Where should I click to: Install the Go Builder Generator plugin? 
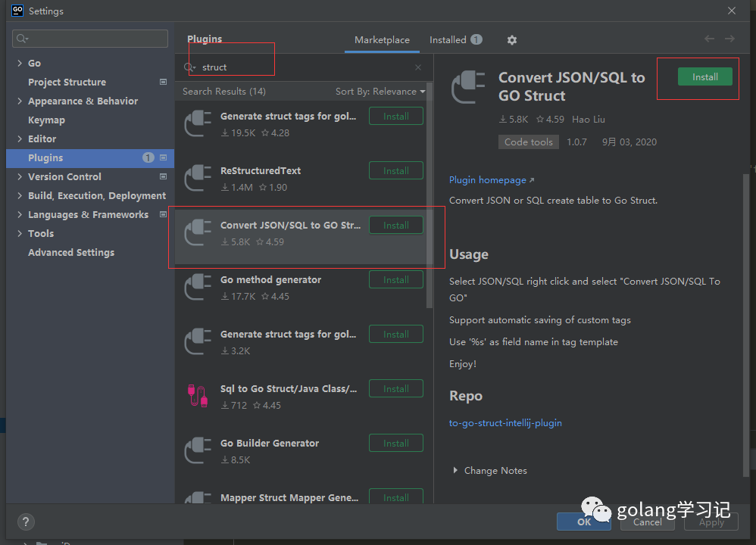pos(396,443)
